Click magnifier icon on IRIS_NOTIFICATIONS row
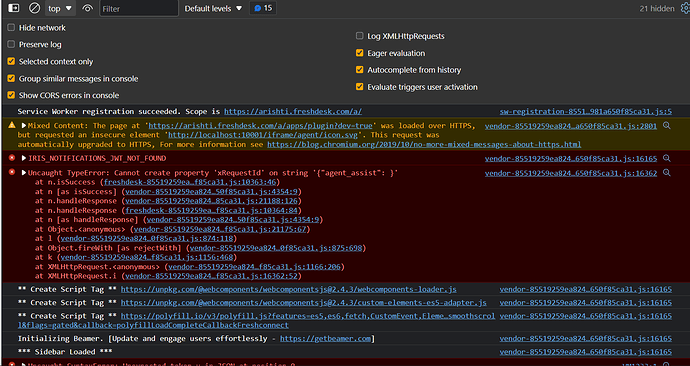This screenshot has width=690, height=366. pyautogui.click(x=667, y=158)
